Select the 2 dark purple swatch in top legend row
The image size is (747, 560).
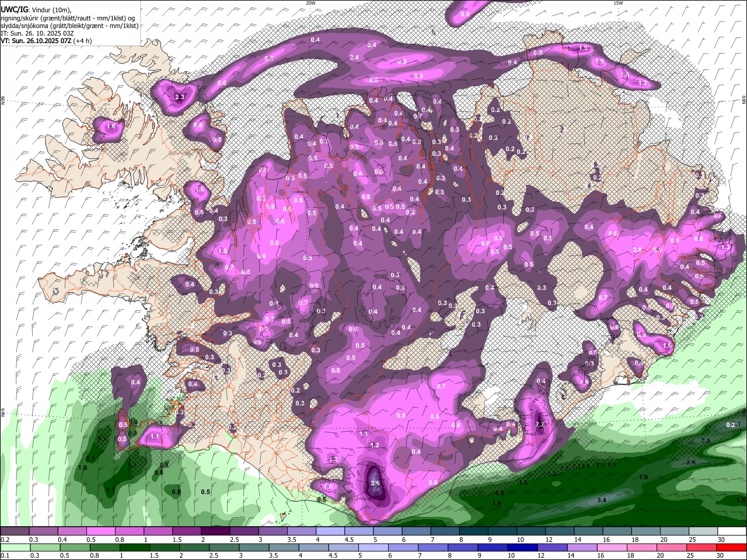(x=215, y=531)
